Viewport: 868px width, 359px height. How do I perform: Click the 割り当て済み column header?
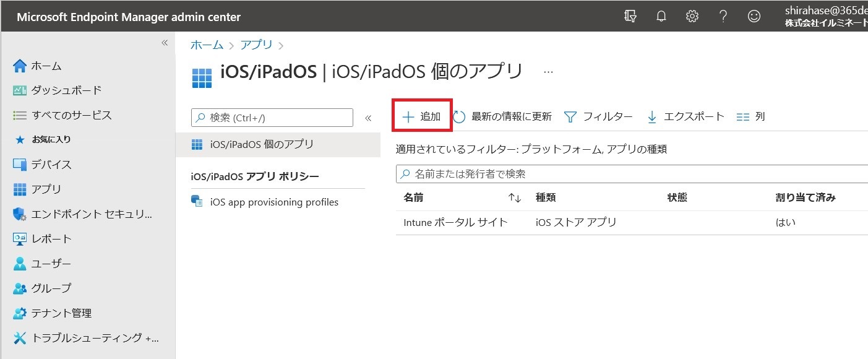pos(806,197)
